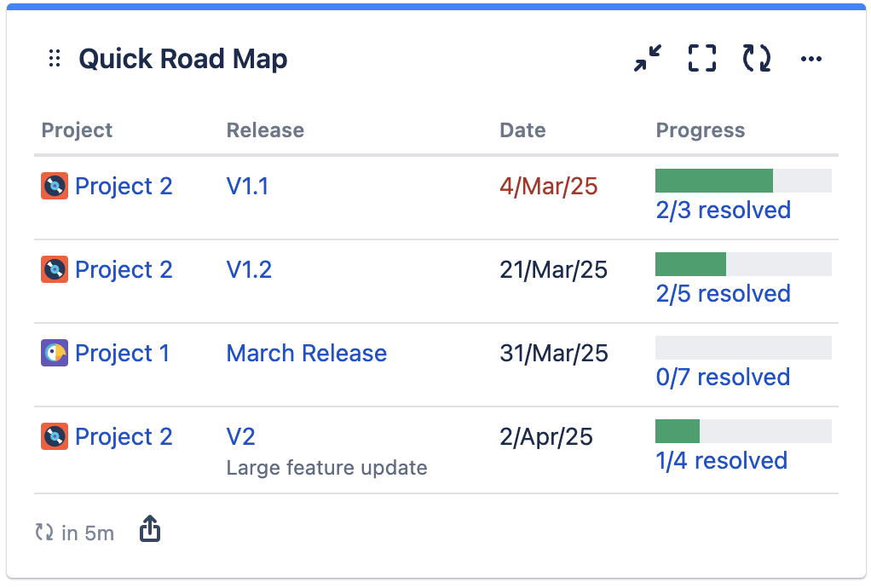Grab the drag handle dots next to title
871x588 pixels.
54,58
